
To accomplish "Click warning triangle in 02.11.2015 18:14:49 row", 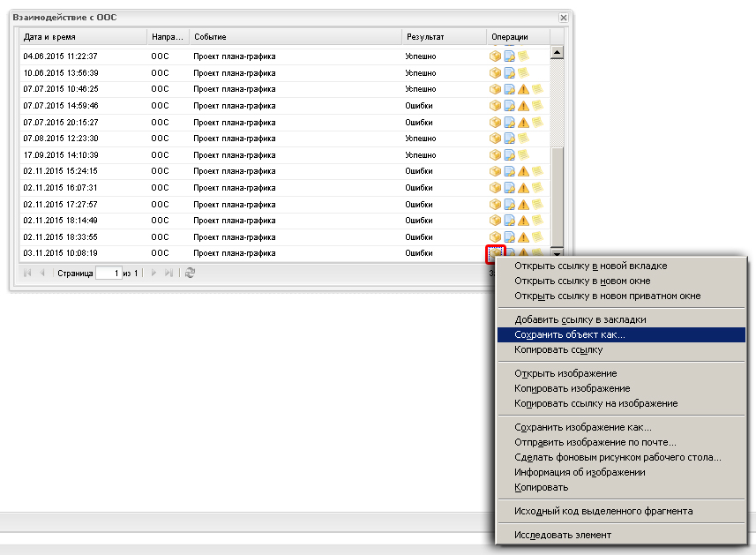I will (x=523, y=221).
